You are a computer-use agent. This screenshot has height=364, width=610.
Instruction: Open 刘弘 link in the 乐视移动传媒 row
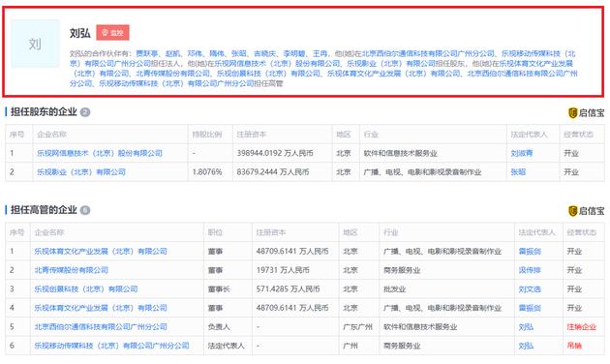click(527, 346)
